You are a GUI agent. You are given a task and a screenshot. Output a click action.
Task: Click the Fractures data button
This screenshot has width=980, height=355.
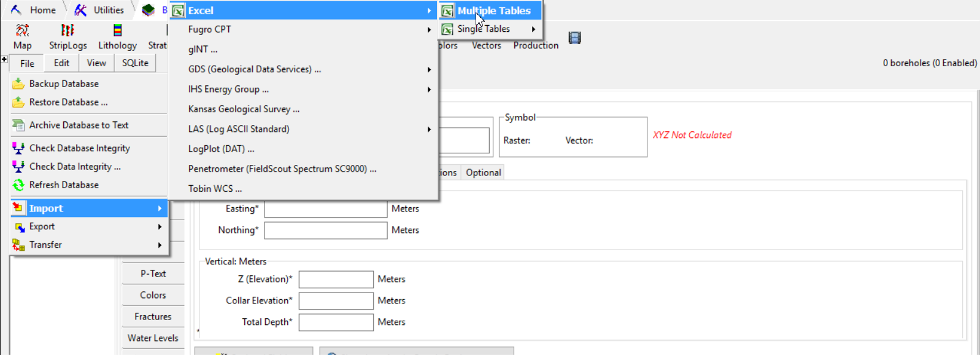(153, 317)
